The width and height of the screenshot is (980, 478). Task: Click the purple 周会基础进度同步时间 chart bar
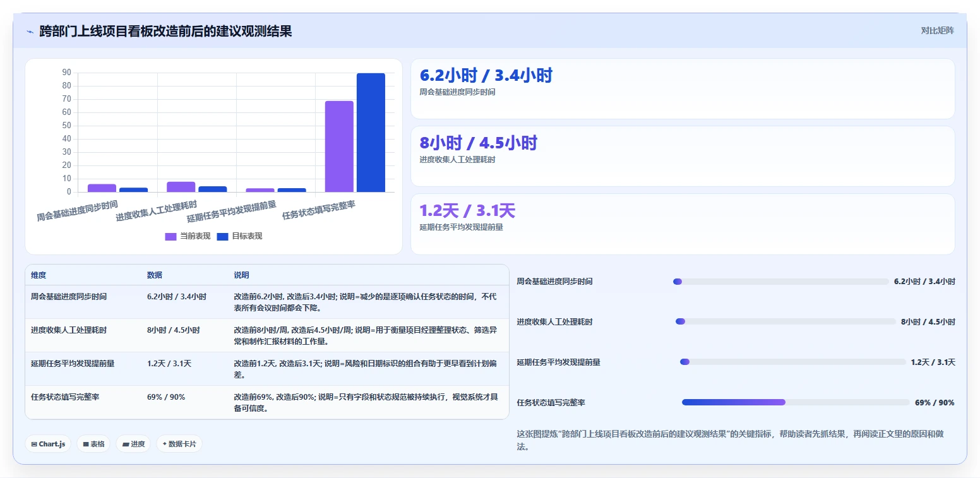[x=102, y=188]
